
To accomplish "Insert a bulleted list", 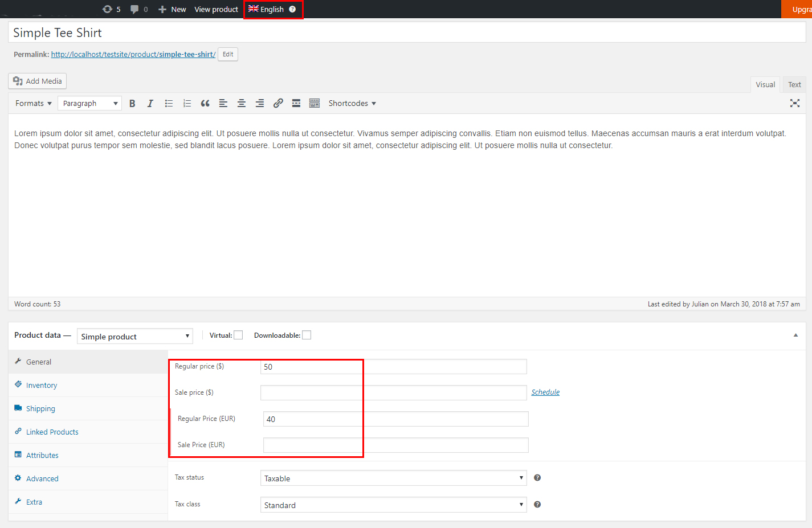I will point(169,103).
